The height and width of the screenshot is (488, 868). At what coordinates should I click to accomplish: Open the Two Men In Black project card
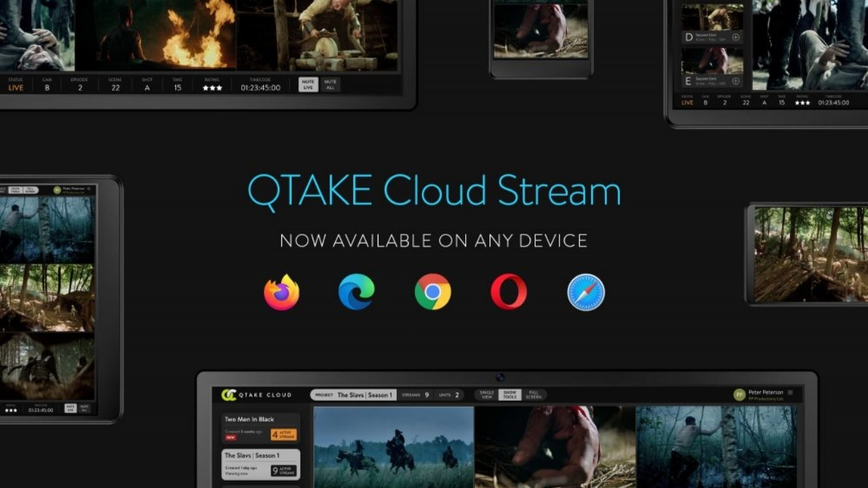[261, 428]
